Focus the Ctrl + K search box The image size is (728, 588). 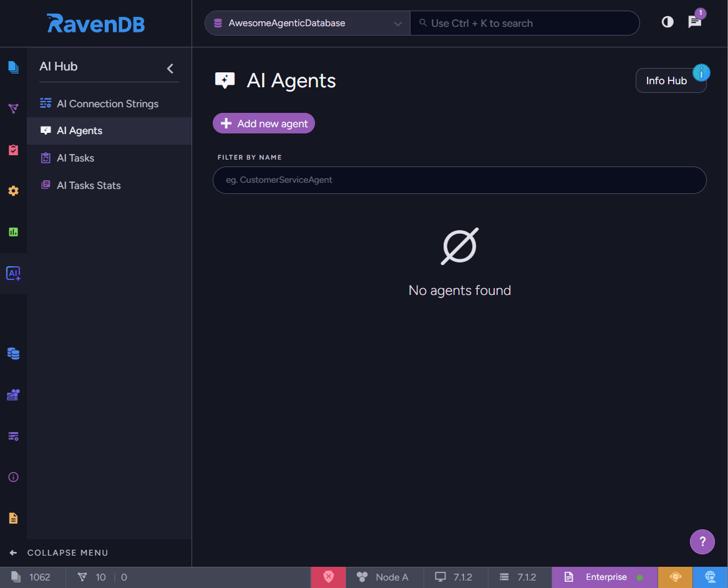pyautogui.click(x=525, y=22)
